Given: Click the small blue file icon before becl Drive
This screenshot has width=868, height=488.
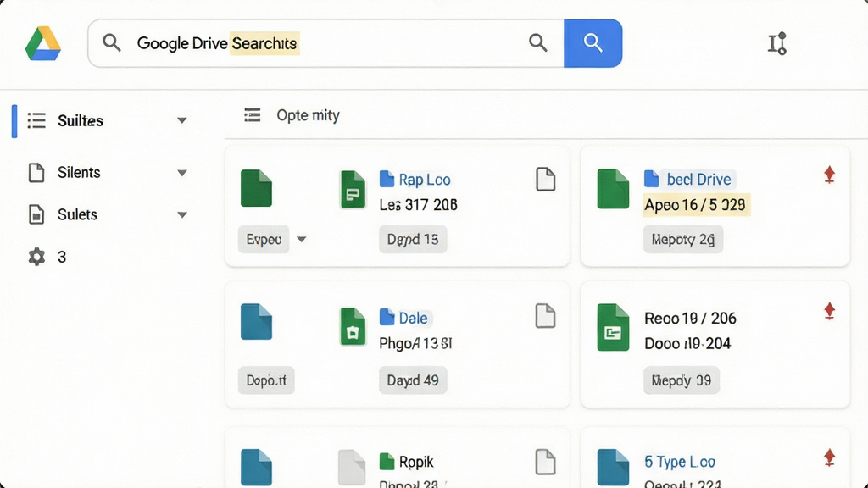Looking at the screenshot, I should point(652,179).
